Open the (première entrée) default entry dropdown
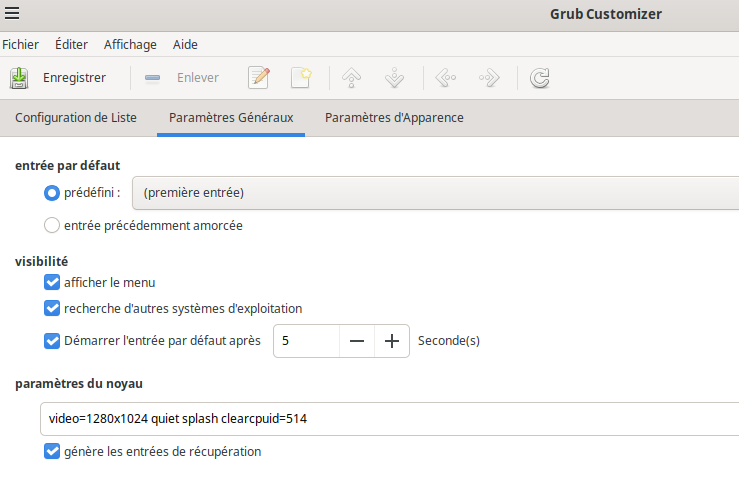Image resolution: width=739 pixels, height=491 pixels. point(435,193)
